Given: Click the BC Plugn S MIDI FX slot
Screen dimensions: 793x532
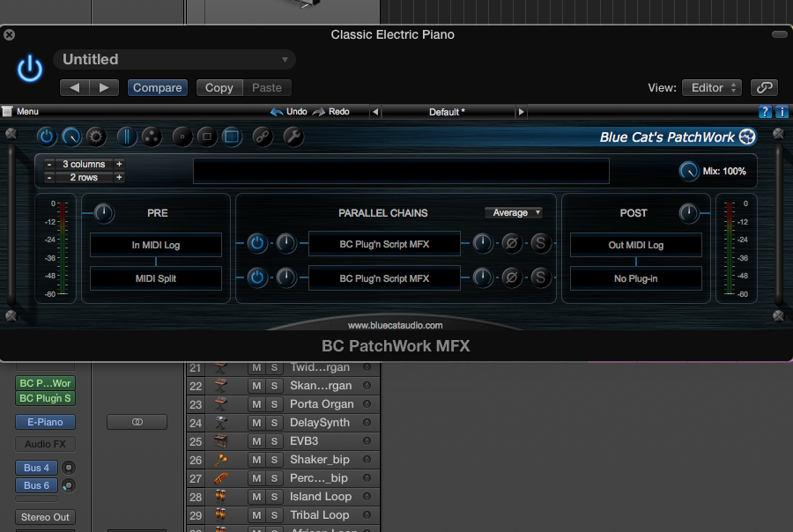Looking at the screenshot, I should (45, 398).
